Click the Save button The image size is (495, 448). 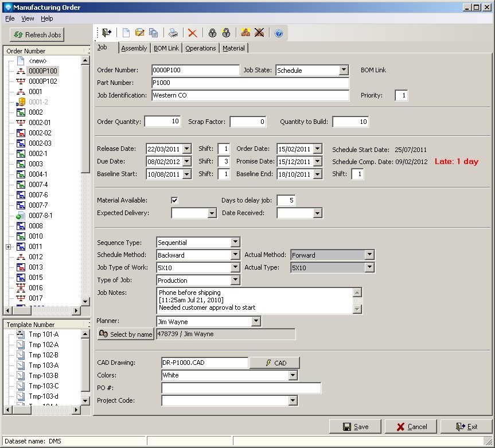356,426
